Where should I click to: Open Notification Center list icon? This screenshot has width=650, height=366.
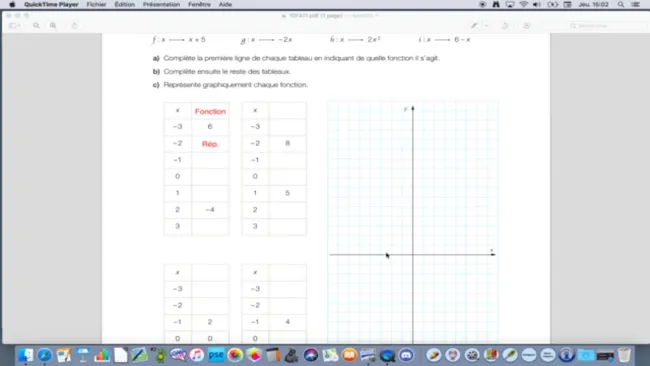(x=635, y=5)
